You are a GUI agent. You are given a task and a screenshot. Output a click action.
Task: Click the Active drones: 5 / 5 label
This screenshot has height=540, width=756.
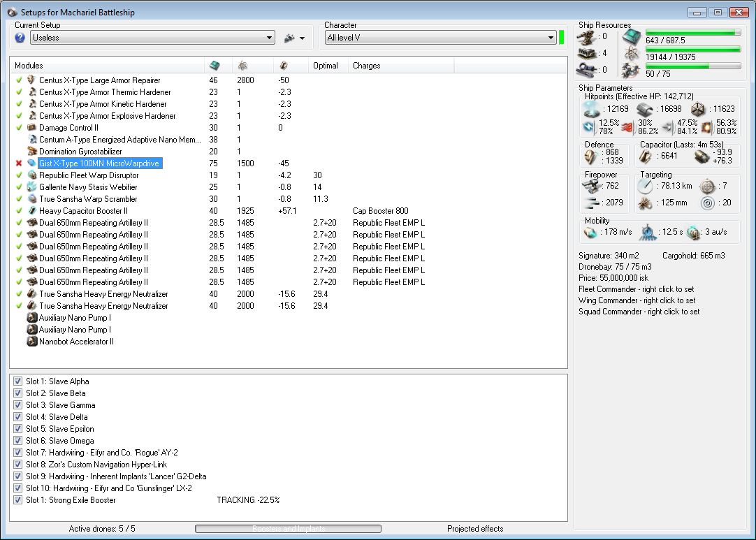click(x=102, y=529)
